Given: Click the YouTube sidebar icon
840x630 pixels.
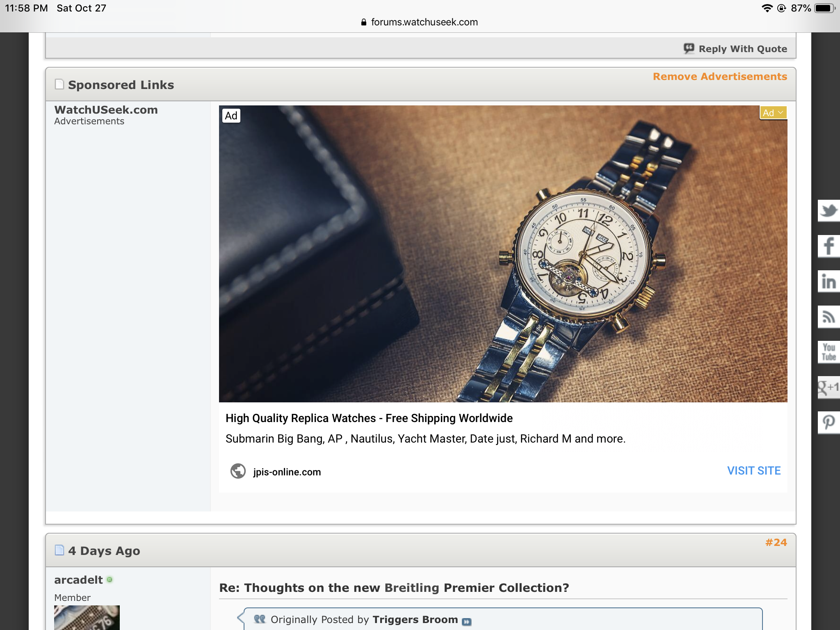Looking at the screenshot, I should (829, 352).
